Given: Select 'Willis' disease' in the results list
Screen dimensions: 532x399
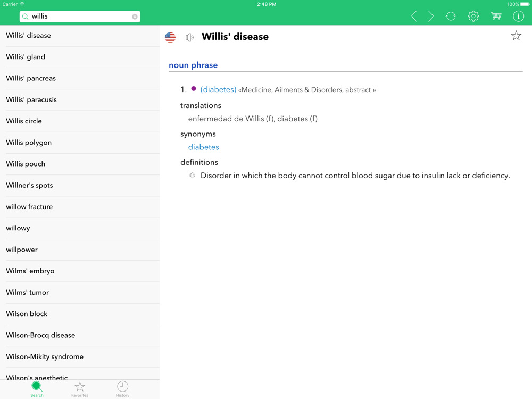Looking at the screenshot, I should (80, 36).
